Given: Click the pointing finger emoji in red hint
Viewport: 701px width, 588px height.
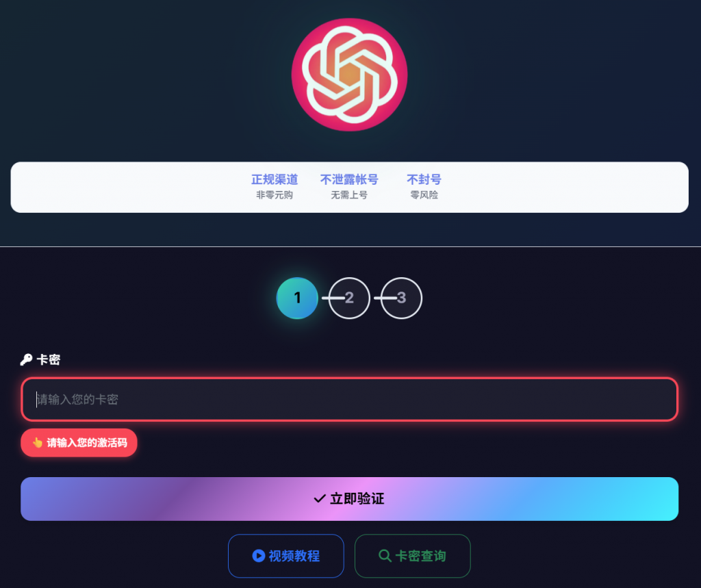Looking at the screenshot, I should pyautogui.click(x=37, y=443).
